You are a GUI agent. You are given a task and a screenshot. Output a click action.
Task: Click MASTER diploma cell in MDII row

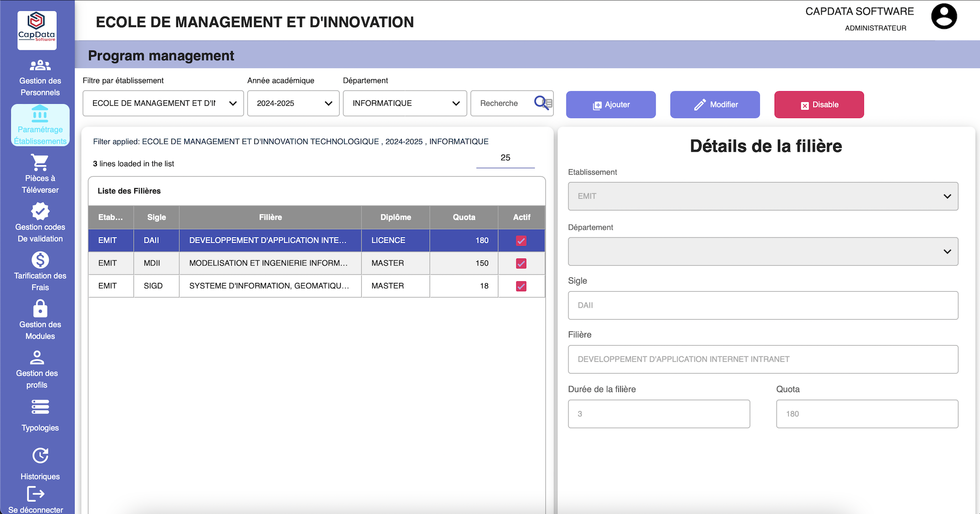coord(395,263)
